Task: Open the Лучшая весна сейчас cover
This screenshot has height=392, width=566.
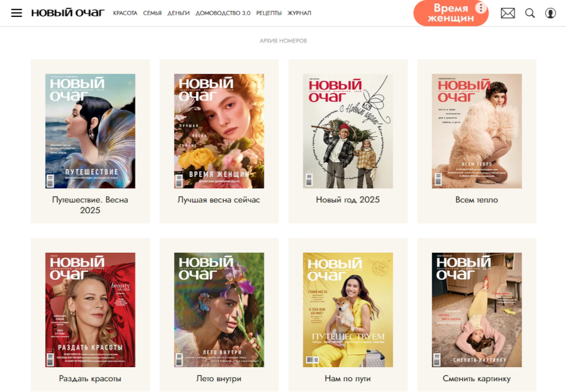Action: point(219,131)
